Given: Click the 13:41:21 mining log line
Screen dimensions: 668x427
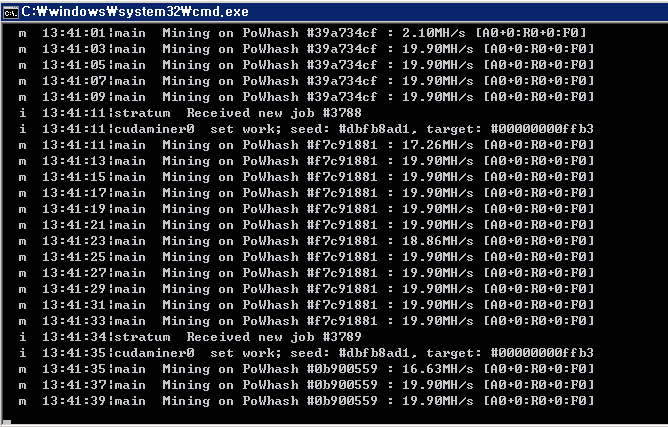Looking at the screenshot, I should point(306,225).
